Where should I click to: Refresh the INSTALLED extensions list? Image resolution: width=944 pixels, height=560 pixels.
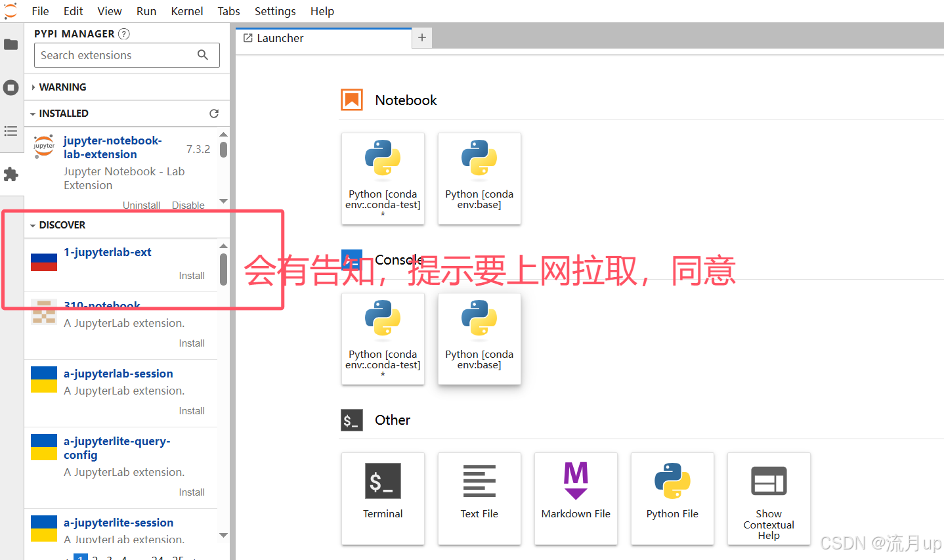(214, 113)
